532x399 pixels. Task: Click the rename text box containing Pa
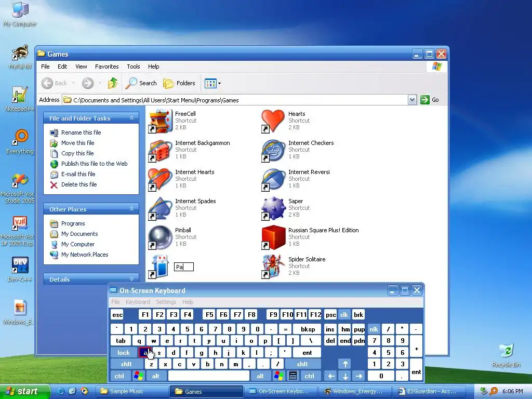click(x=183, y=267)
